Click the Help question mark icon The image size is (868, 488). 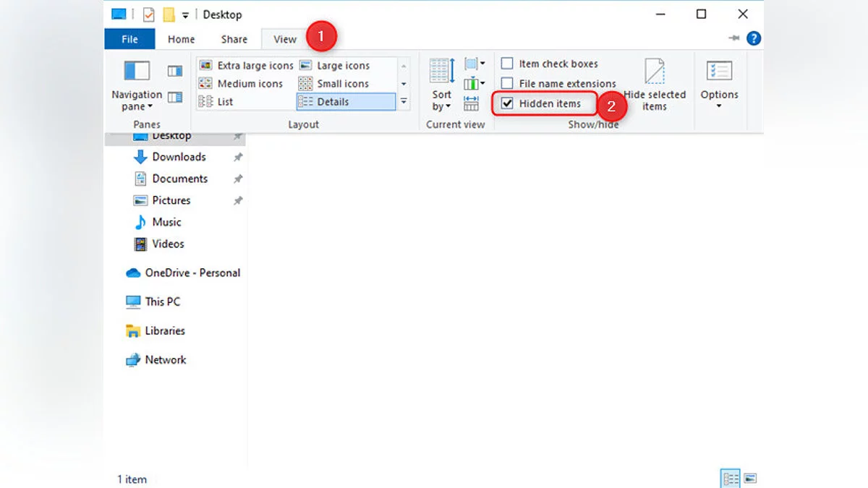754,39
